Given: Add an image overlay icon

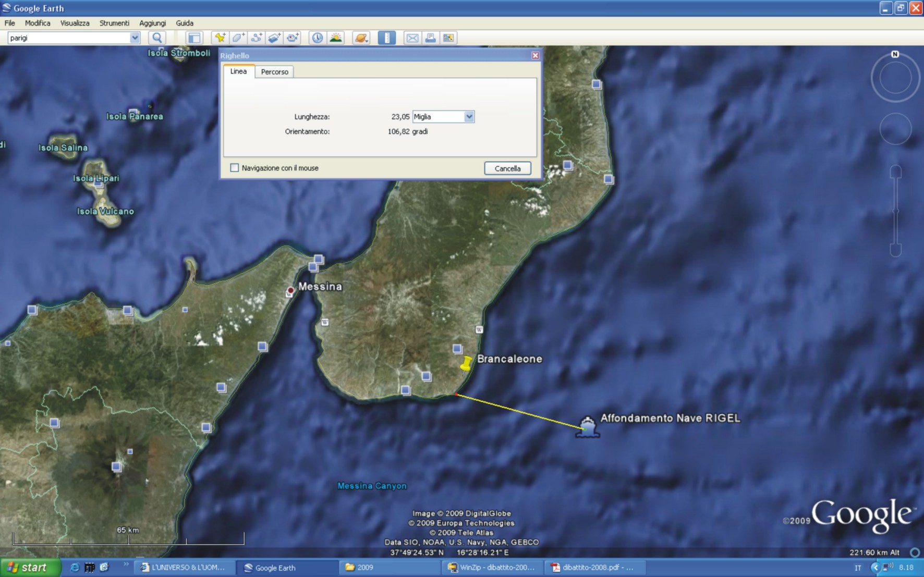Looking at the screenshot, I should coord(274,38).
